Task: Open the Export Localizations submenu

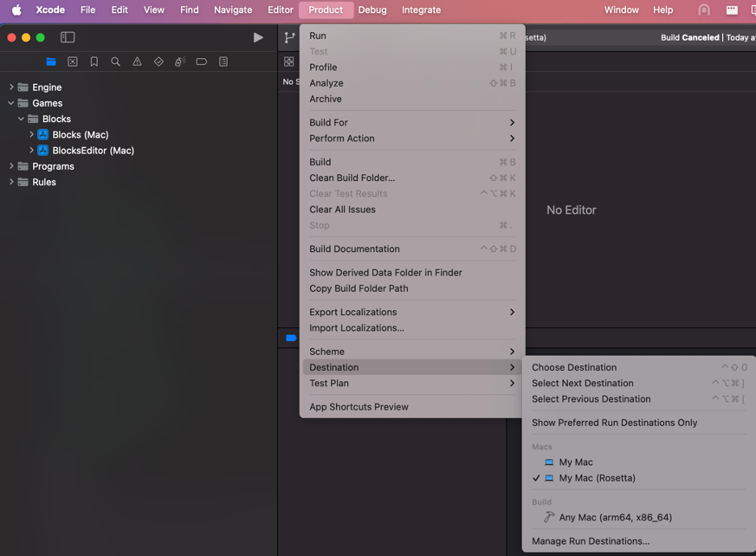Action: pos(412,312)
